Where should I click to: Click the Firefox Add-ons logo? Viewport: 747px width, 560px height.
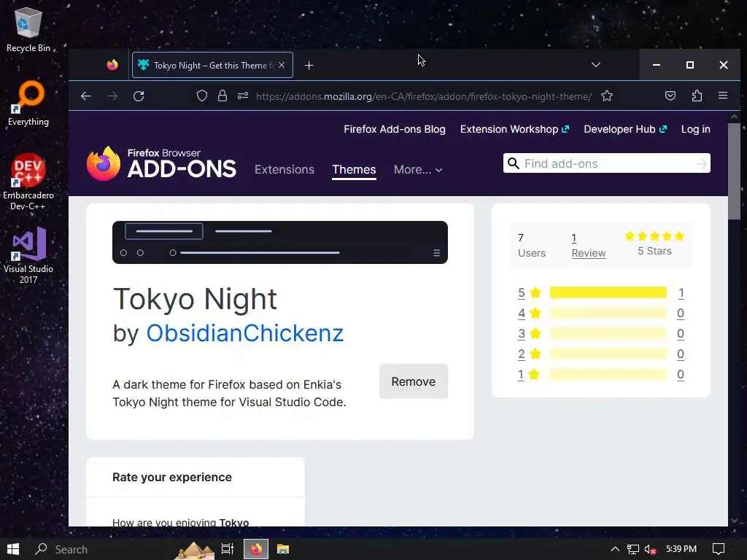tap(161, 164)
